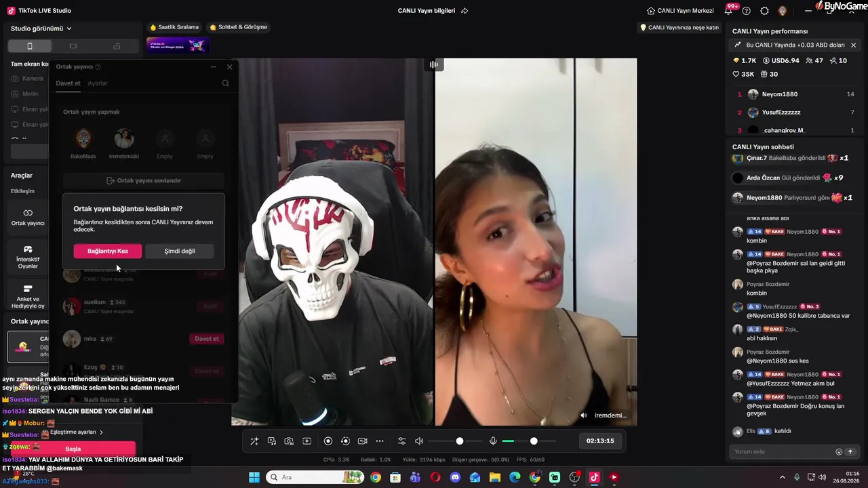Click the magic wand effects icon
The height and width of the screenshot is (488, 868).
(254, 441)
